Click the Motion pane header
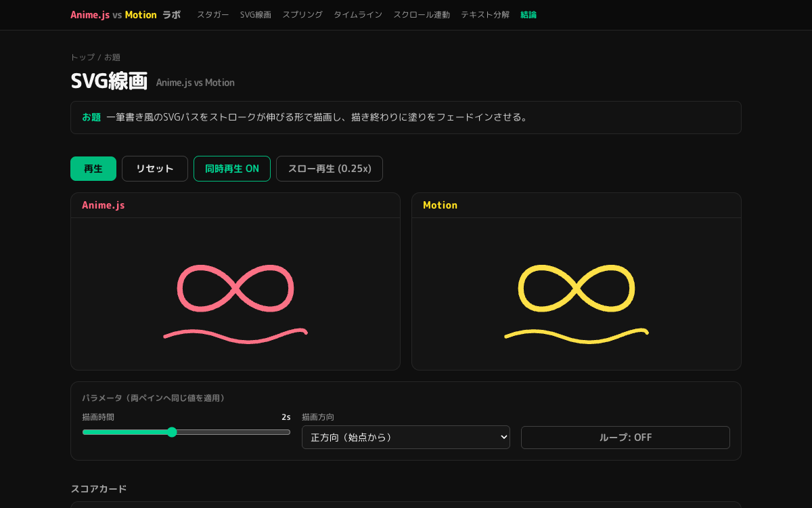The height and width of the screenshot is (508, 812). [x=577, y=205]
